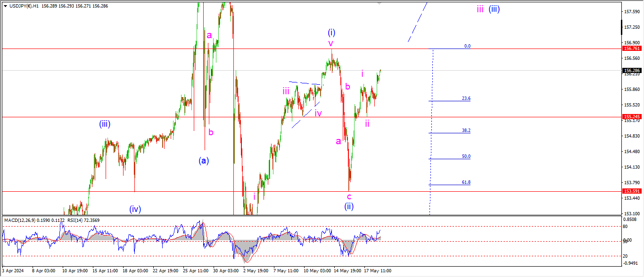Click the blue (a) wave label
The image size is (644, 277).
pyautogui.click(x=204, y=160)
